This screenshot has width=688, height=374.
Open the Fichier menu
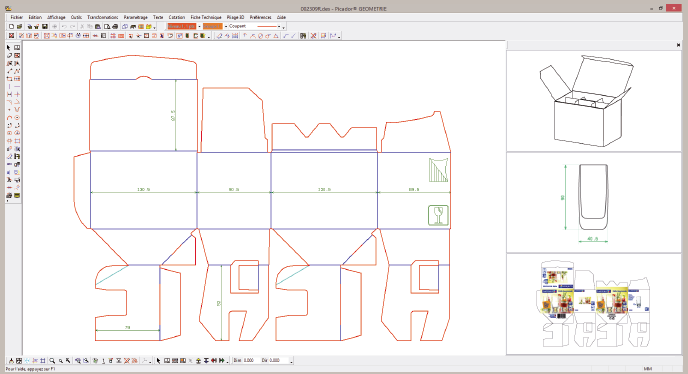tap(17, 17)
